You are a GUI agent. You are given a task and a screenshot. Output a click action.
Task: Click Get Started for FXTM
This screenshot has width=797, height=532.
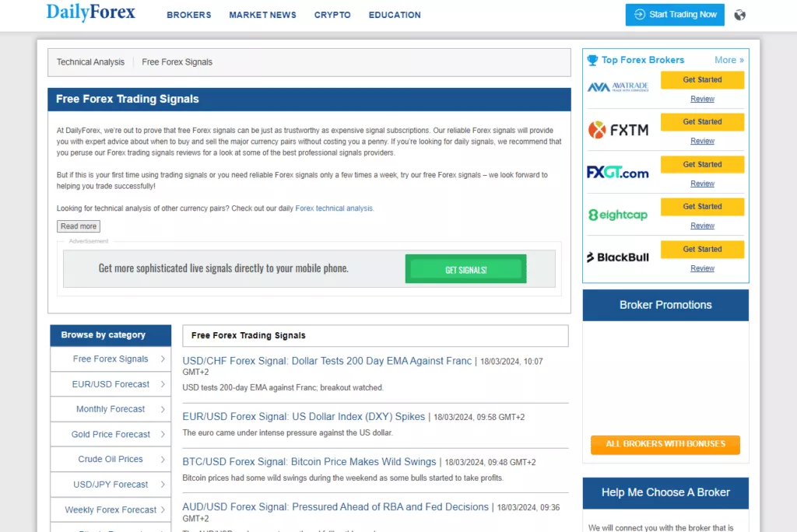[702, 122]
